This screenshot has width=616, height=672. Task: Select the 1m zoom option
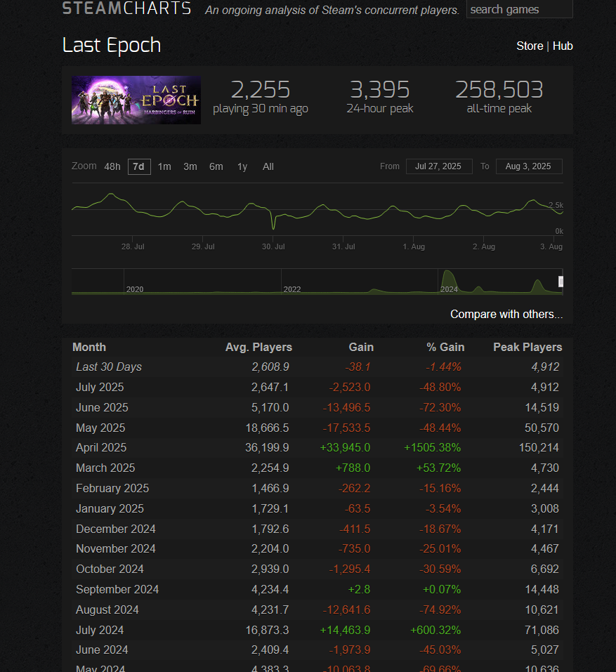(x=164, y=166)
